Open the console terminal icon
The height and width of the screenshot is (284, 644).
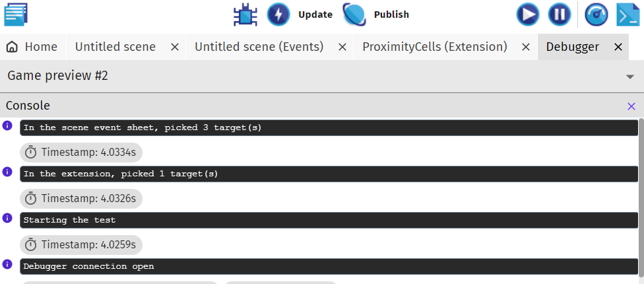(628, 15)
